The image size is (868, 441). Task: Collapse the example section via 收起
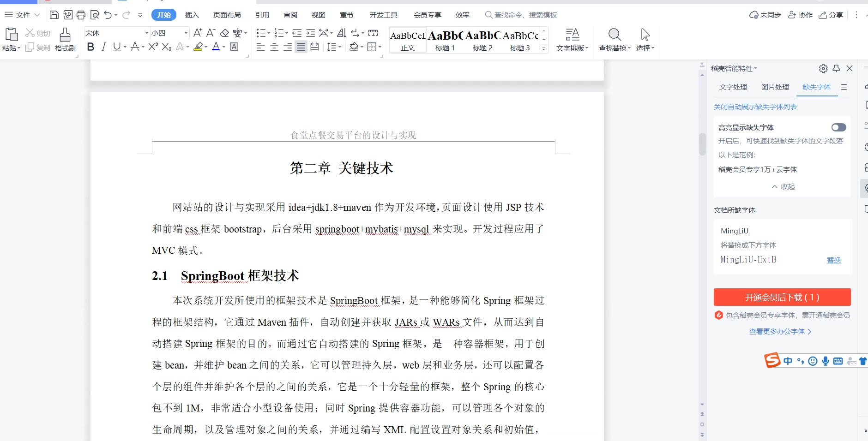click(x=783, y=186)
